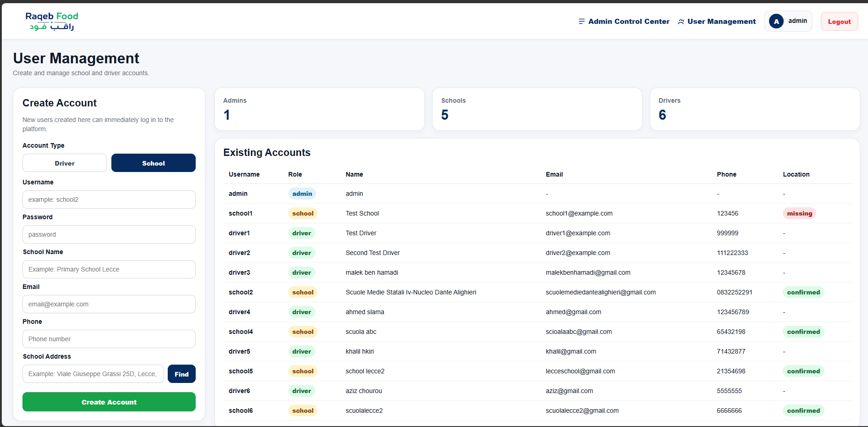Click the Drivers count card
The image size is (868, 427).
[755, 109]
